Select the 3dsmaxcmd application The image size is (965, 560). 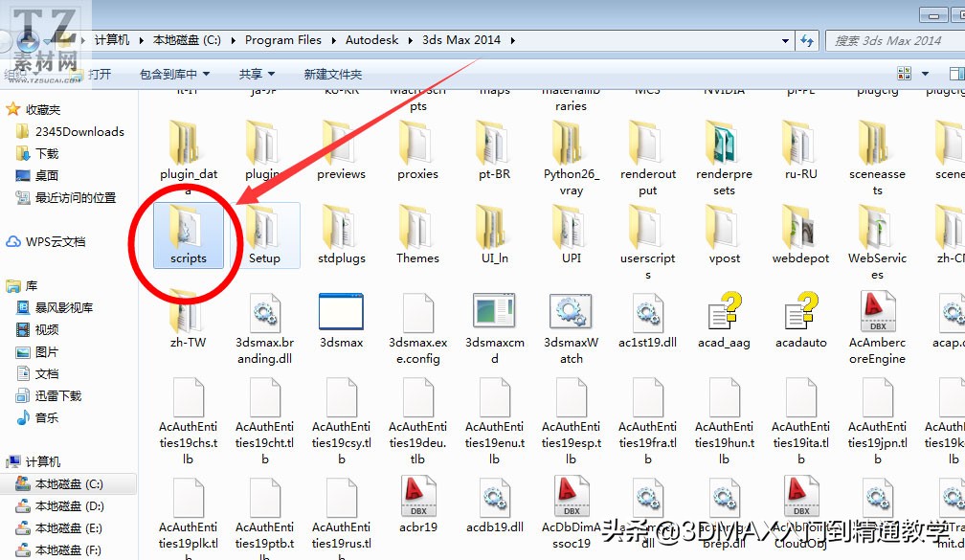(x=494, y=328)
